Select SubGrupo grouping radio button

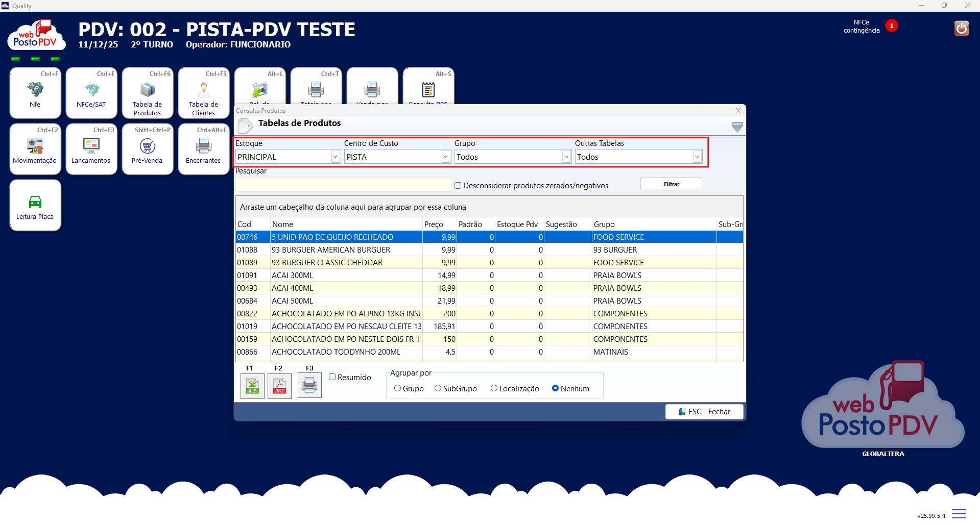pyautogui.click(x=438, y=388)
